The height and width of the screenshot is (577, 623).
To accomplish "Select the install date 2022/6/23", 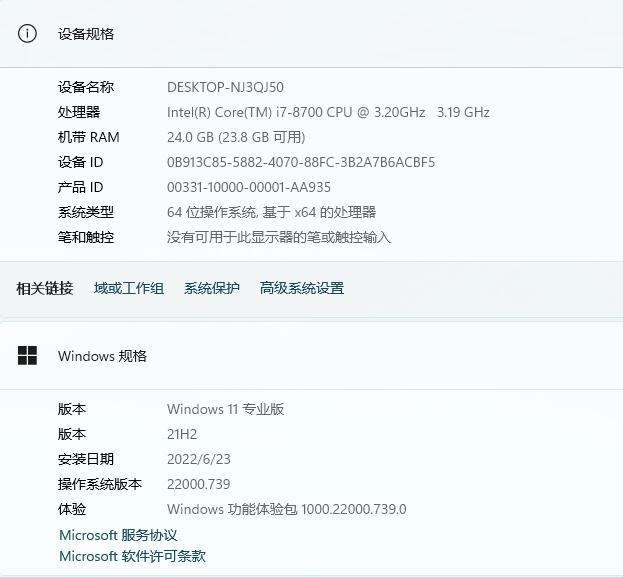I will tap(199, 459).
